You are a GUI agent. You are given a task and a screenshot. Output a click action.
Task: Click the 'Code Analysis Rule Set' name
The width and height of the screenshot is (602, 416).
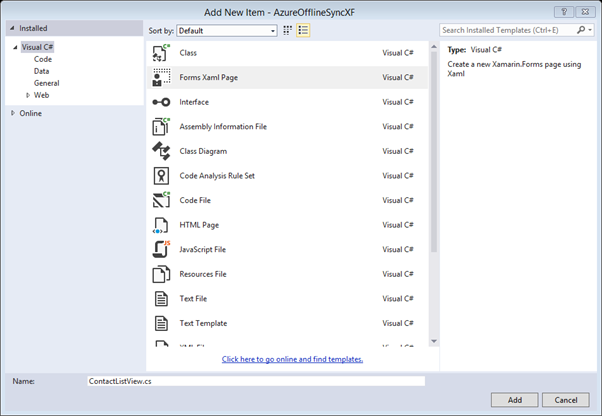pos(217,176)
